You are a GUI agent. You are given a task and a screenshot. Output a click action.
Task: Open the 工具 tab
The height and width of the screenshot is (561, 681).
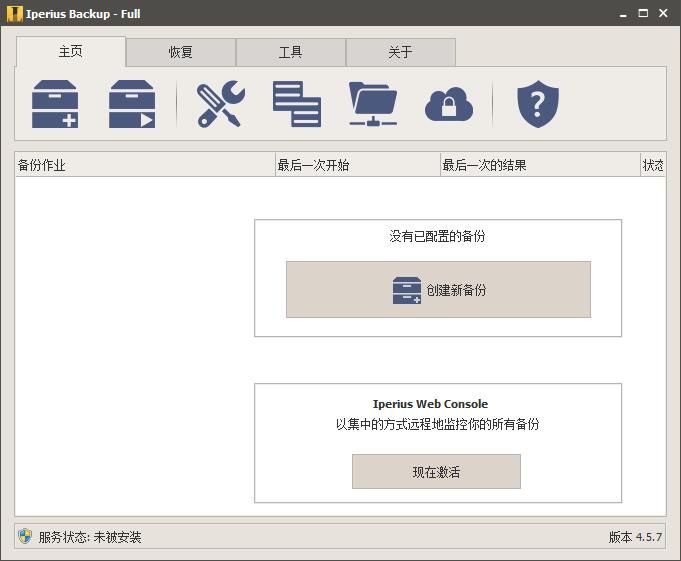[x=291, y=53]
